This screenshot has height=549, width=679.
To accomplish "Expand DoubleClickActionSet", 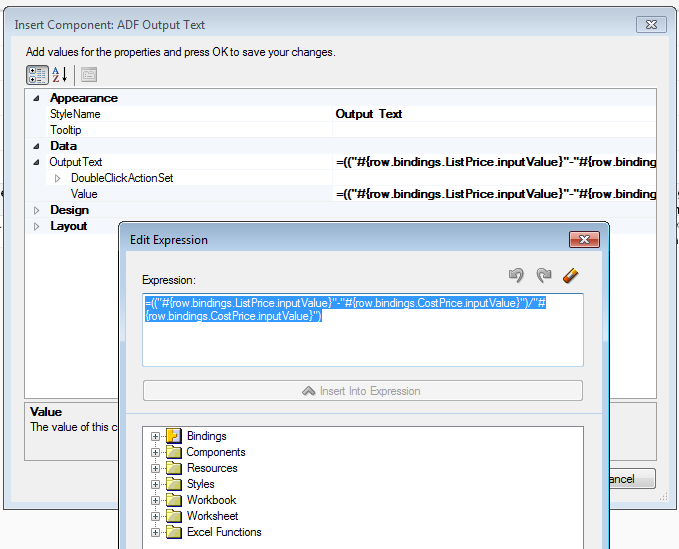I will [x=58, y=178].
